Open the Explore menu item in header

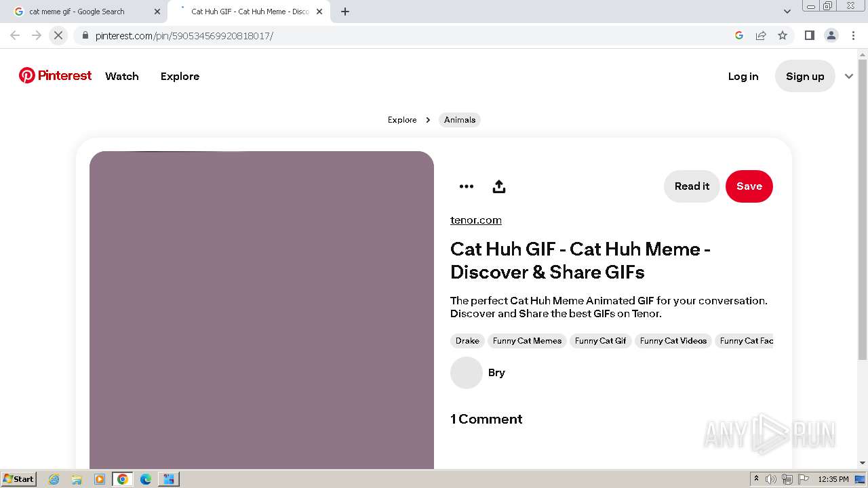click(x=180, y=76)
